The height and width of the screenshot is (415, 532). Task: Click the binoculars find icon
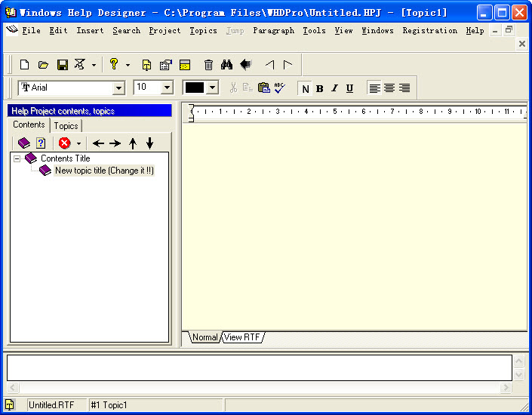(226, 64)
